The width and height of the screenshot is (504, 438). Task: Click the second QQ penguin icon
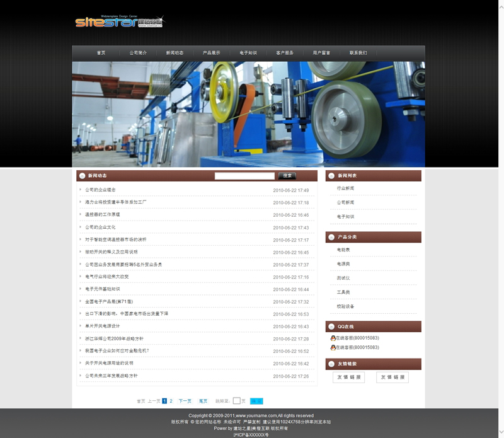(333, 347)
